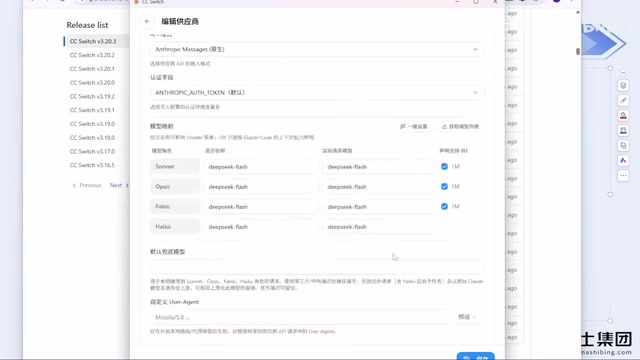The height and width of the screenshot is (360, 640).
Task: Collapse the right floating toolbar with minus button
Action: (623, 73)
